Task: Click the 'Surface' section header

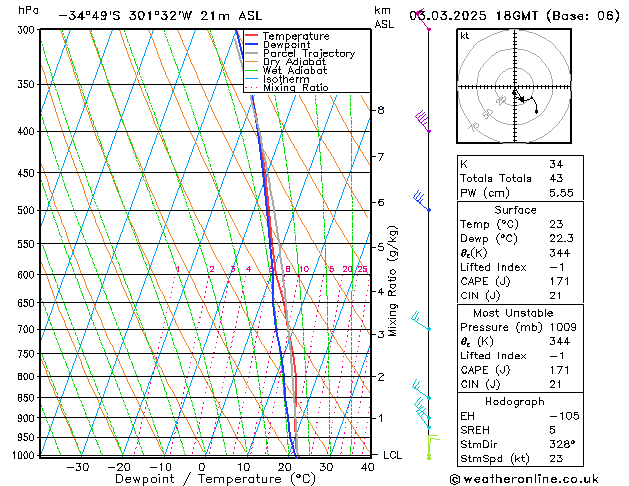Action: tap(515, 210)
